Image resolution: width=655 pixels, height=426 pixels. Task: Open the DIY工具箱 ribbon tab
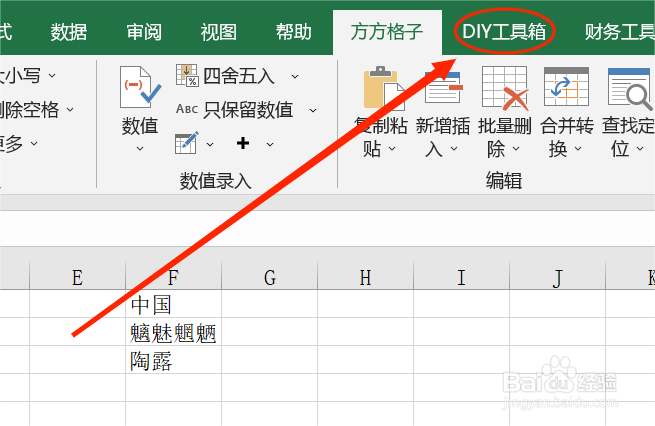504,32
